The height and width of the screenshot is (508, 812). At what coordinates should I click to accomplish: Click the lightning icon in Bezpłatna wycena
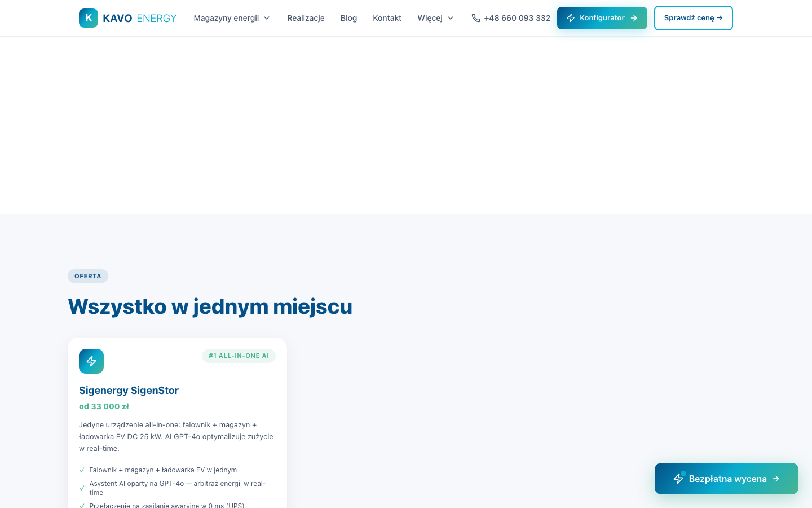678,479
